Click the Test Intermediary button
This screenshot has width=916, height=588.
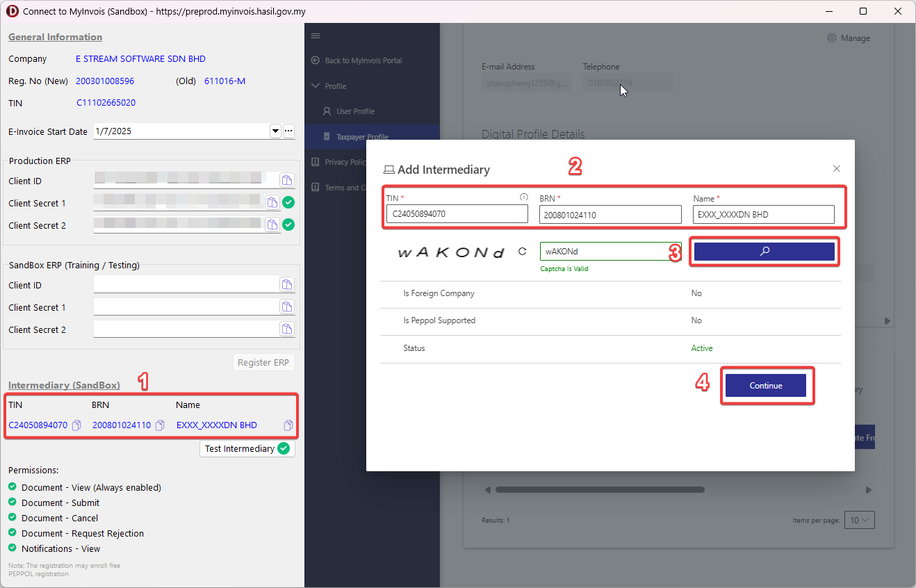[247, 449]
